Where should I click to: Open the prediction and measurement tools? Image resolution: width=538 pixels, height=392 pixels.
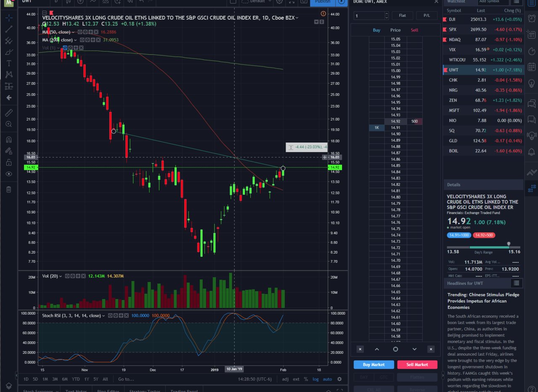pos(9,86)
